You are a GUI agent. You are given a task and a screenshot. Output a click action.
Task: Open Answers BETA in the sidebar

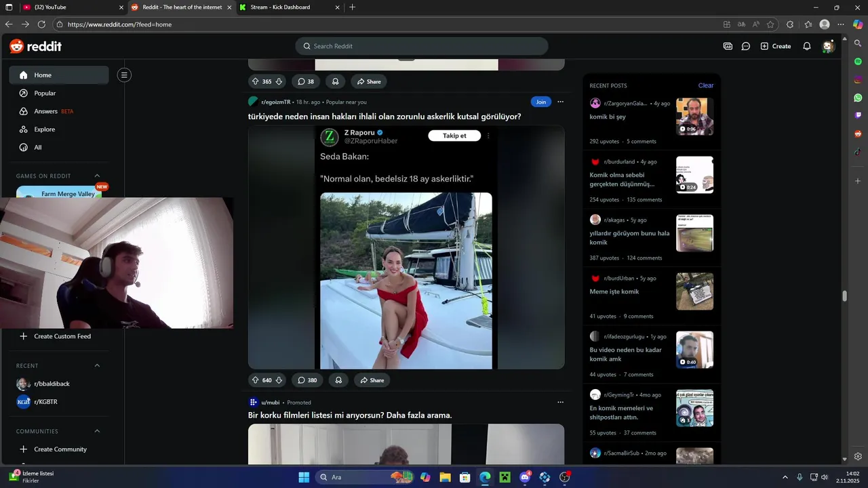59,111
